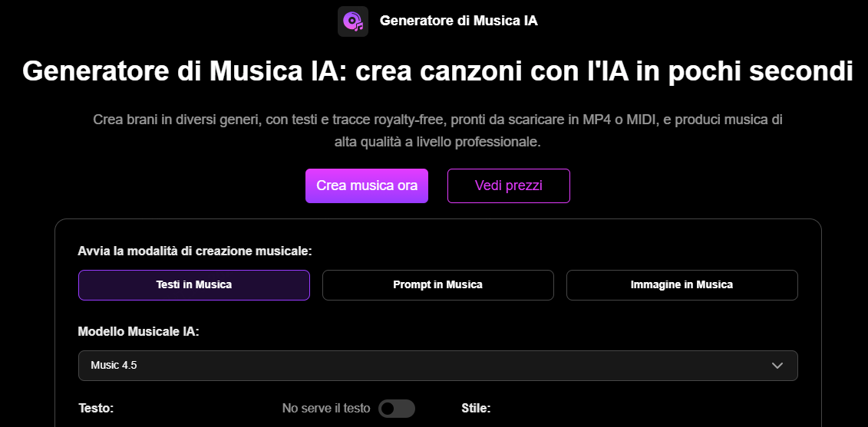Click the "Avvia la modalità di creazione musicale" label
The height and width of the screenshot is (427, 868).
195,251
